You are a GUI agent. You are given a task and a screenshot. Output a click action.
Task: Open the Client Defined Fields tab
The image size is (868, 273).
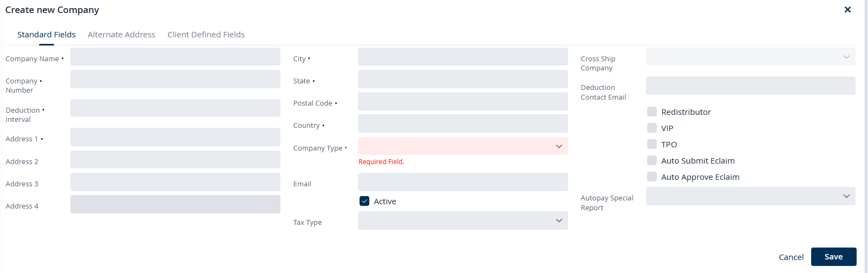pyautogui.click(x=206, y=35)
